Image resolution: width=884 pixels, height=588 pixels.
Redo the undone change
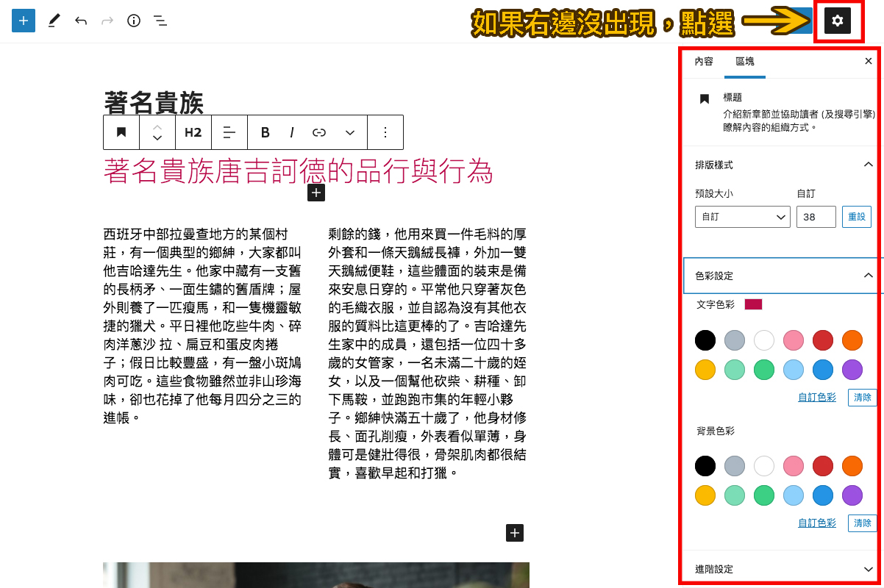click(x=107, y=20)
